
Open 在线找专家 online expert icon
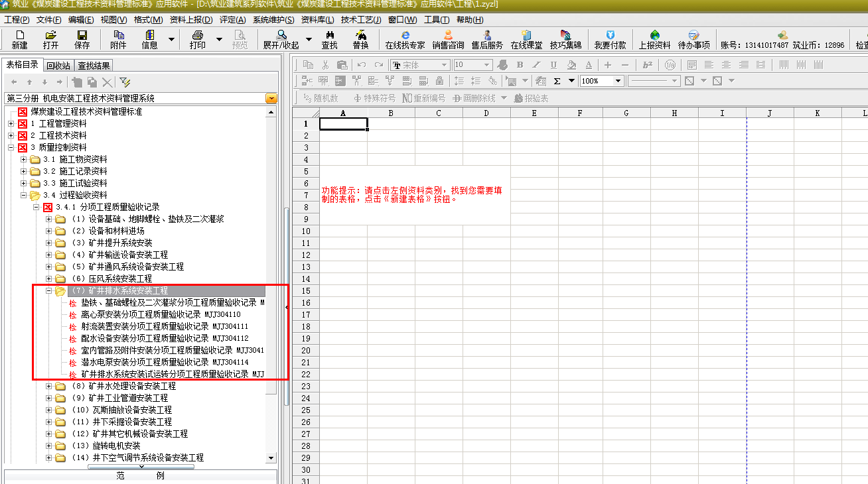tap(405, 39)
